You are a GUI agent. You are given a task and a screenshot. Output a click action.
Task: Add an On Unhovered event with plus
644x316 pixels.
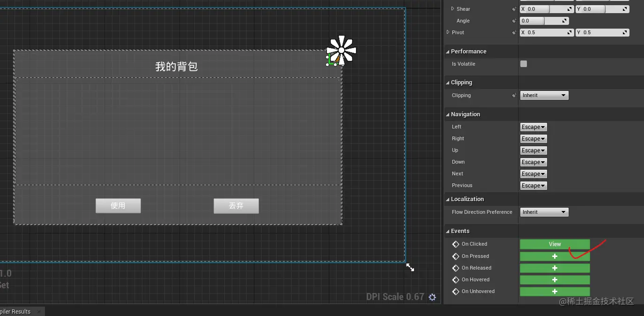pos(555,292)
